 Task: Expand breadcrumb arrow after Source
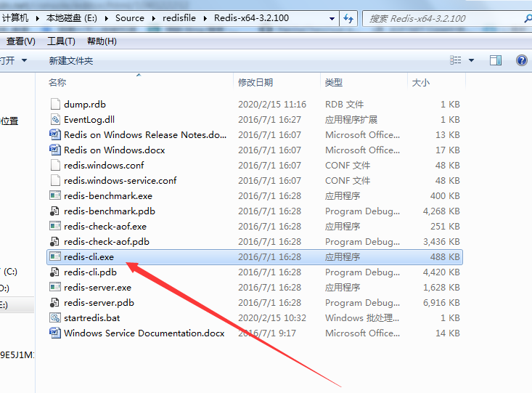154,18
